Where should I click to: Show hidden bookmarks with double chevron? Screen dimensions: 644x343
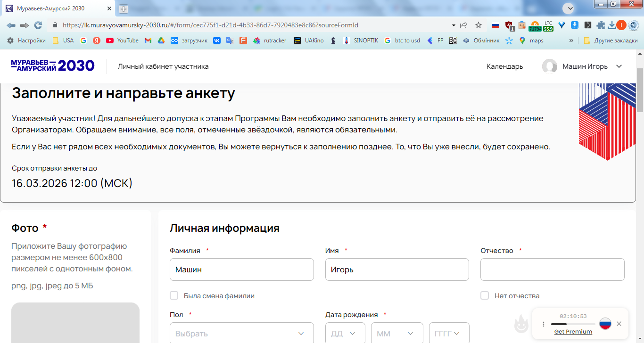(571, 41)
